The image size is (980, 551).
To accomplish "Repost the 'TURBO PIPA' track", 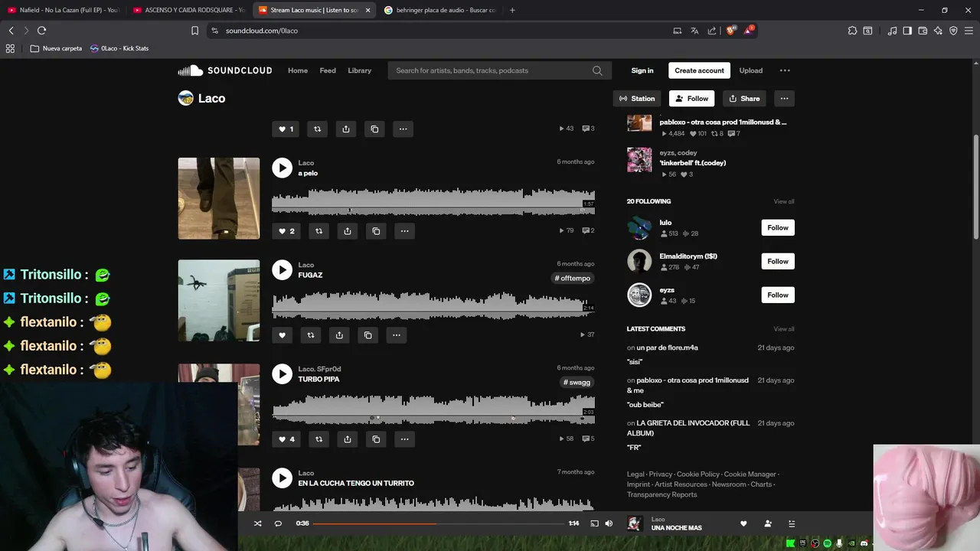I will tap(318, 439).
